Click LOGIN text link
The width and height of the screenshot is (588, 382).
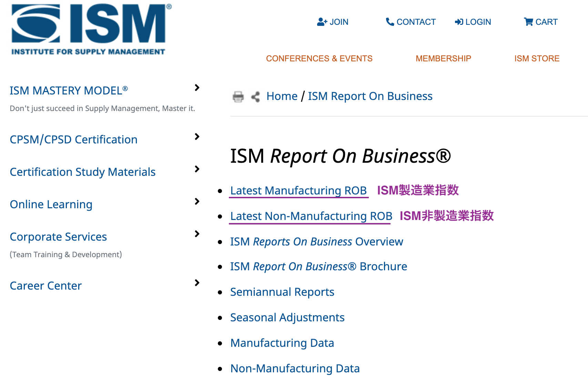[478, 22]
